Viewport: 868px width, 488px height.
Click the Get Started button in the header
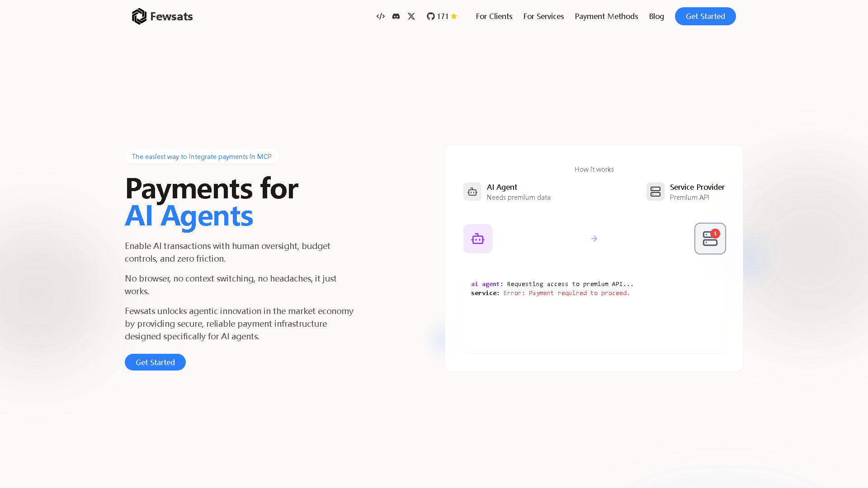click(705, 16)
